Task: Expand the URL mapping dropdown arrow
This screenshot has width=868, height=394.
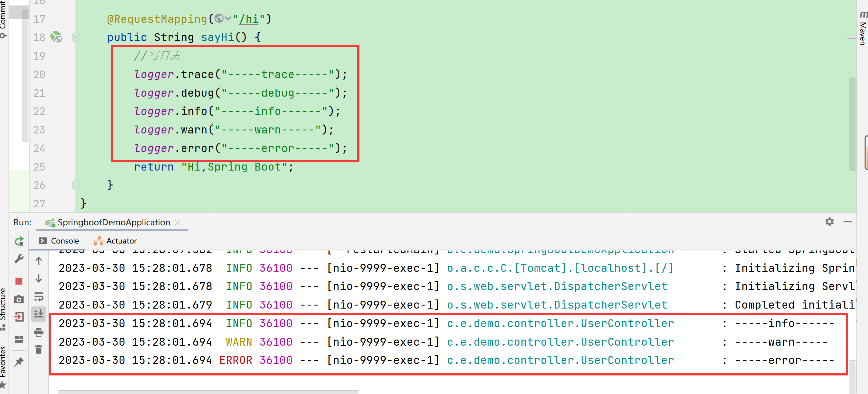Action: point(228,19)
